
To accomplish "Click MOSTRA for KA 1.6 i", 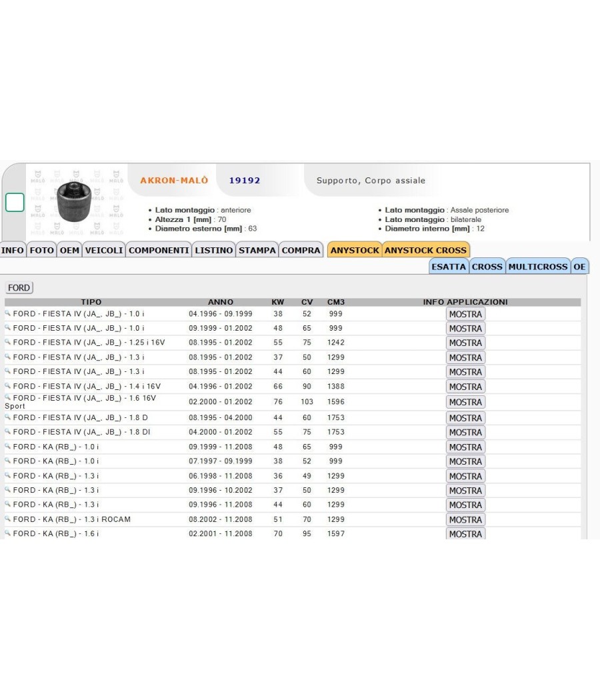I will 465,533.
